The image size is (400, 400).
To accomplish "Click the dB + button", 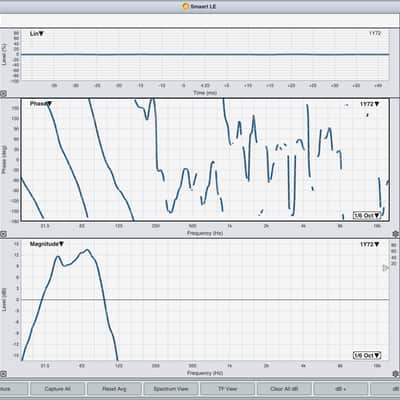I will tap(341, 389).
